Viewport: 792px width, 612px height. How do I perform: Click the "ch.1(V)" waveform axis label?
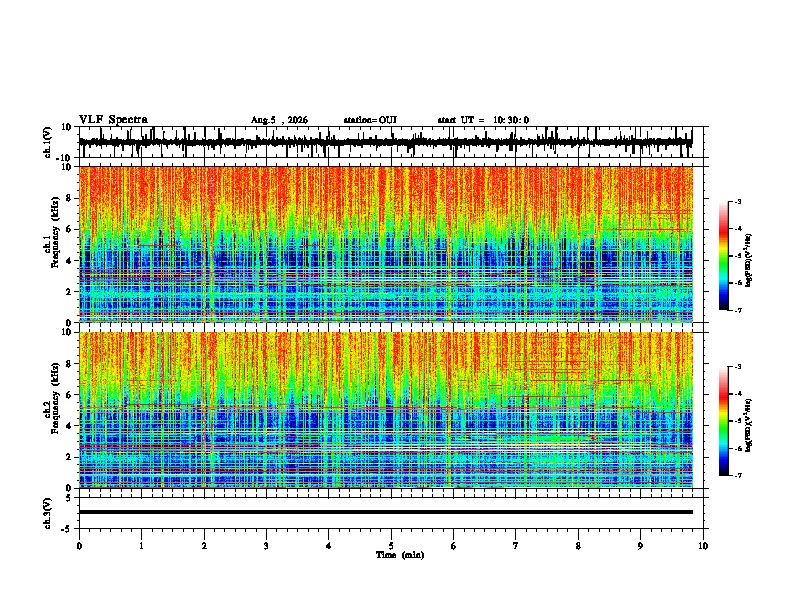[48, 142]
